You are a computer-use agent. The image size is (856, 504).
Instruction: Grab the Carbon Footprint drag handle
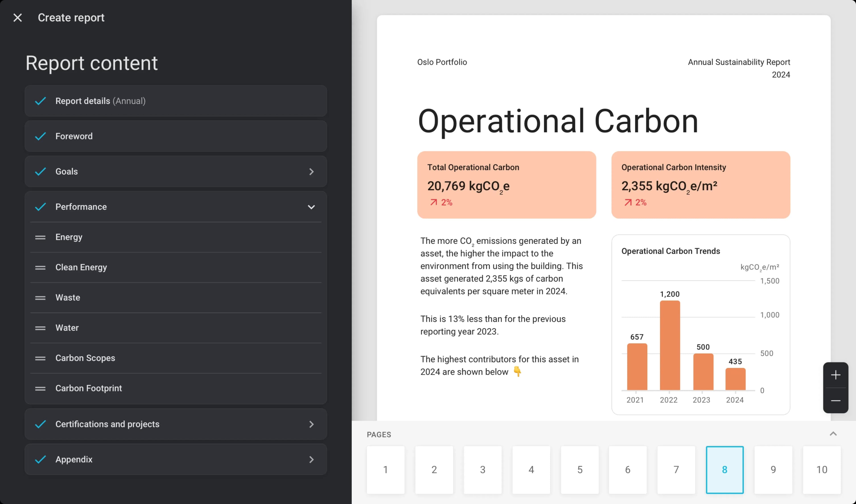[40, 389]
